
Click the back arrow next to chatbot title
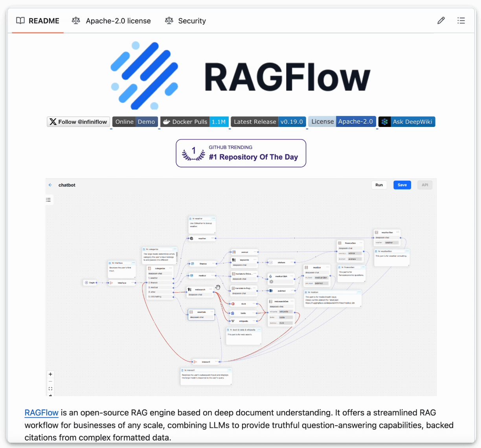tap(50, 185)
